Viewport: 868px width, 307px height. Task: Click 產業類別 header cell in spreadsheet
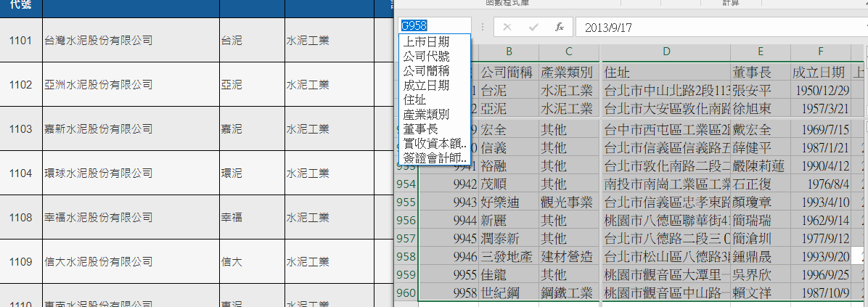point(569,72)
